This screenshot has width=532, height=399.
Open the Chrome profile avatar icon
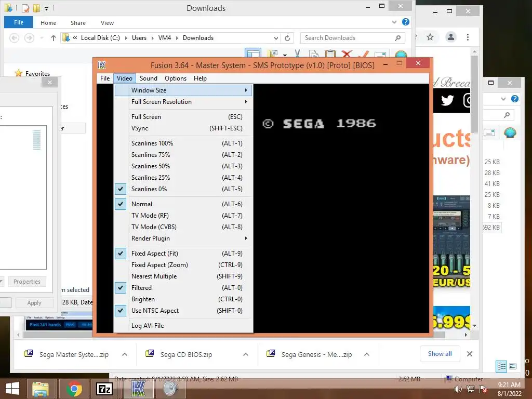click(451, 37)
